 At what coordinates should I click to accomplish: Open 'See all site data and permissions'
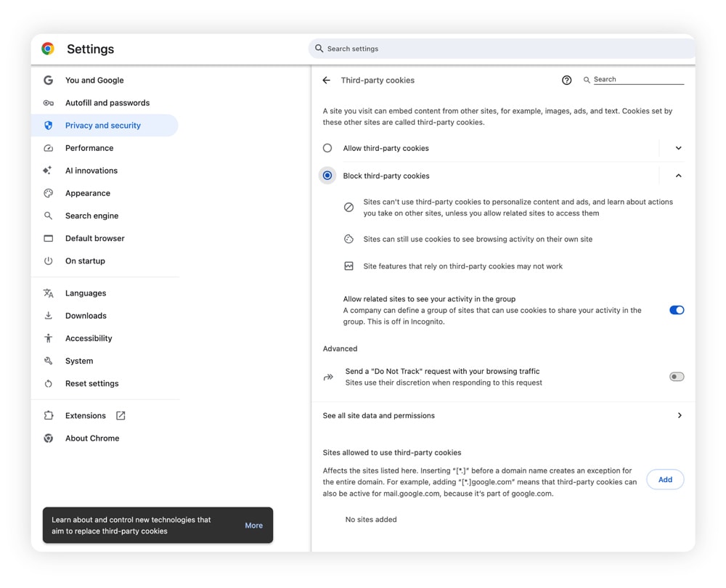pyautogui.click(x=501, y=415)
